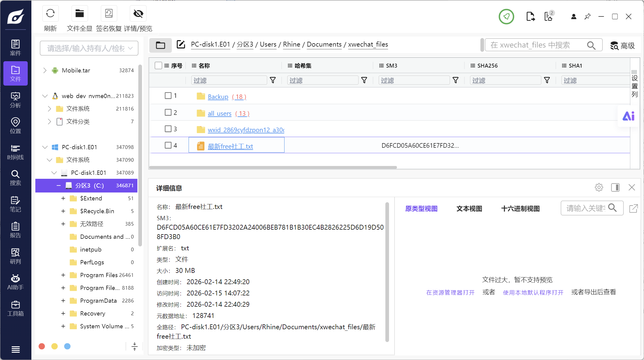
Task: Open the 搜索 sidebar section
Action: [x=16, y=178]
